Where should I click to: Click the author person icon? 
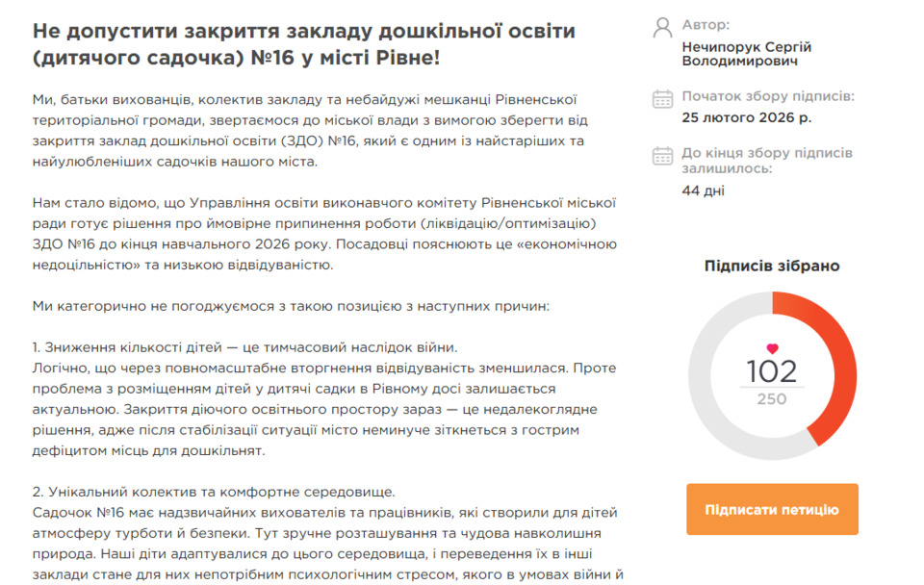(662, 26)
